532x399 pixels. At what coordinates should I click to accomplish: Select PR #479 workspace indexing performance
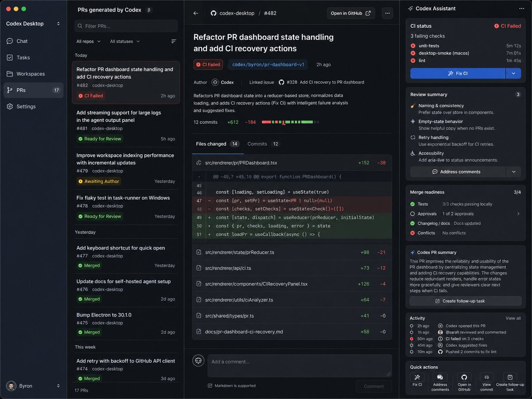[126, 168]
